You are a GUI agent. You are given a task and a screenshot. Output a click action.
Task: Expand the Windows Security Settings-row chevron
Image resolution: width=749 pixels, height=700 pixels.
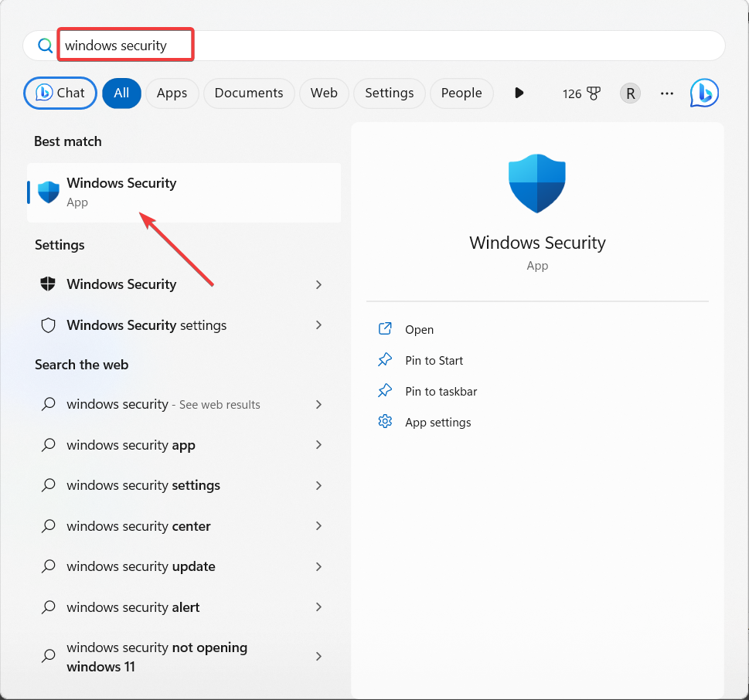pos(318,284)
